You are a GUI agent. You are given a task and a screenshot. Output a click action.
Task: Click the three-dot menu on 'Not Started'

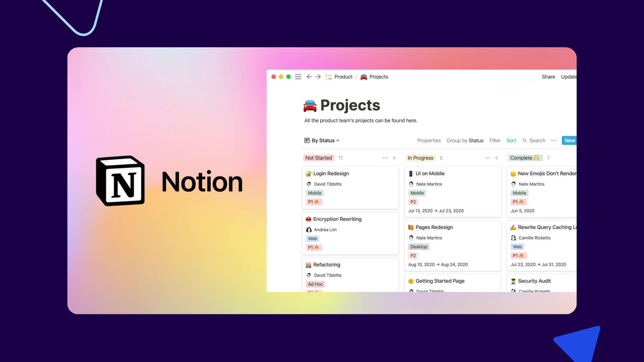[x=385, y=158]
